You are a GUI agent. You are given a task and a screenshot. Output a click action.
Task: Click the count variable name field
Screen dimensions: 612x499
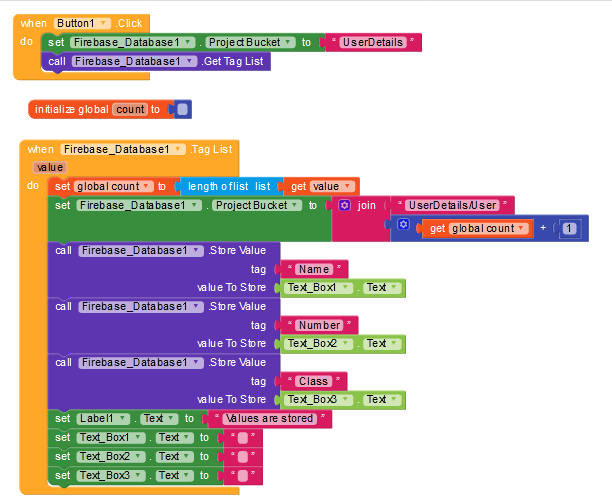(x=130, y=109)
